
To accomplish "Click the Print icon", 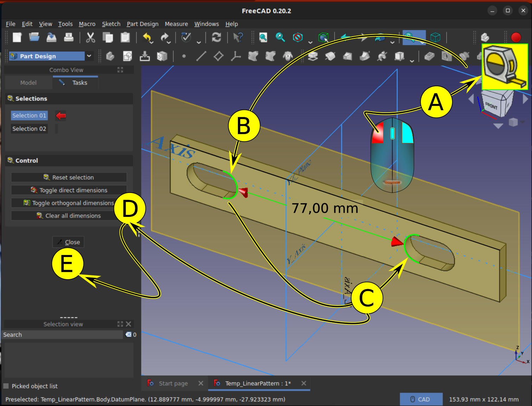I will 69,37.
